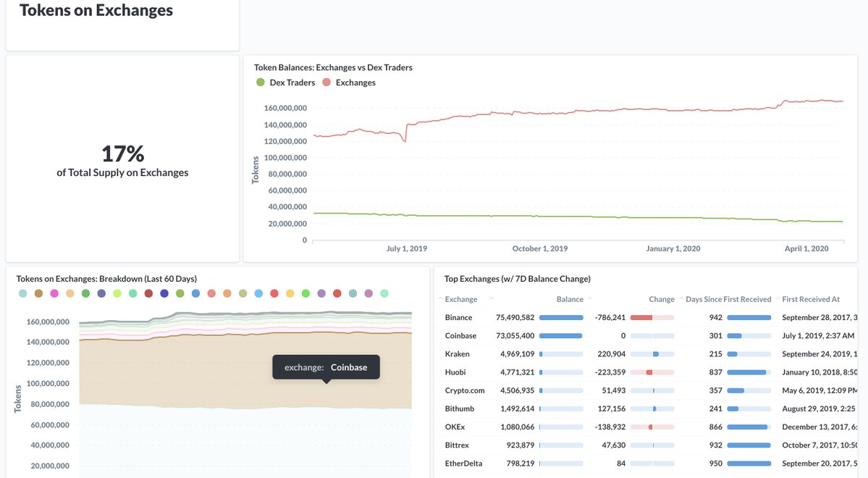Click Huobi change value -223,359
This screenshot has width=868, height=478.
click(x=610, y=372)
